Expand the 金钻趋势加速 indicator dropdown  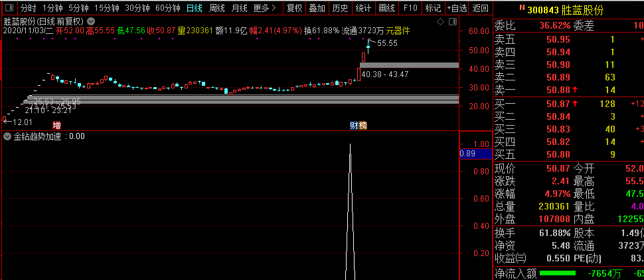[7, 136]
